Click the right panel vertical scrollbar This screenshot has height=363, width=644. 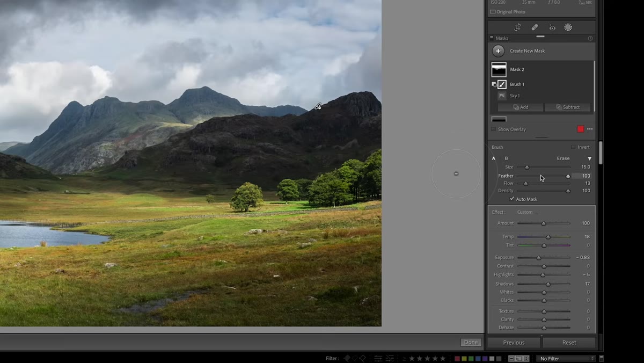click(x=601, y=153)
